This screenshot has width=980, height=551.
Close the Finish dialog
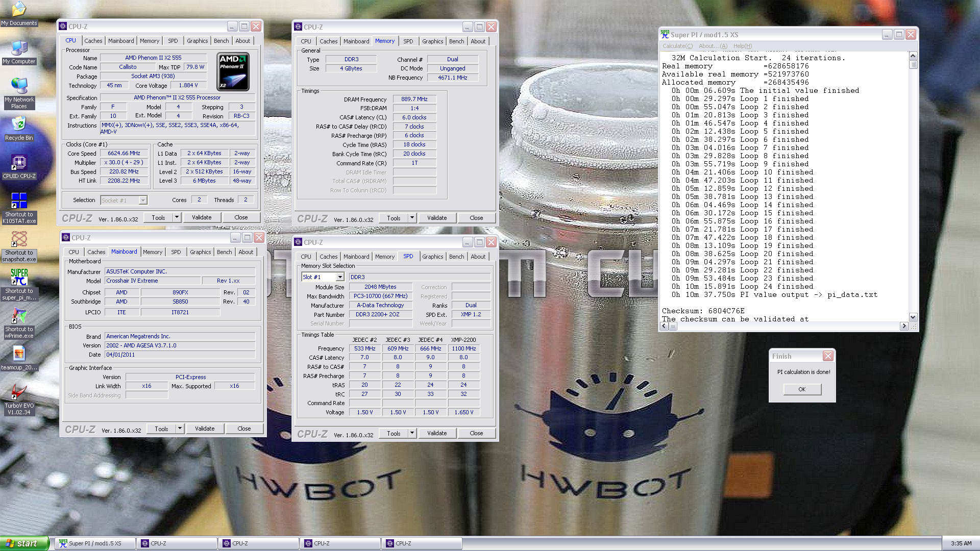tap(828, 356)
